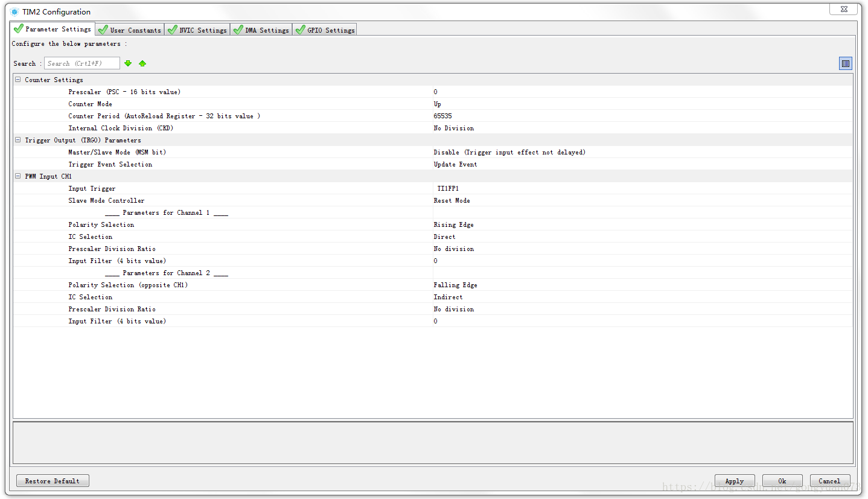
Task: Select the Counter Period (AutoReload Register) label
Action: 164,116
